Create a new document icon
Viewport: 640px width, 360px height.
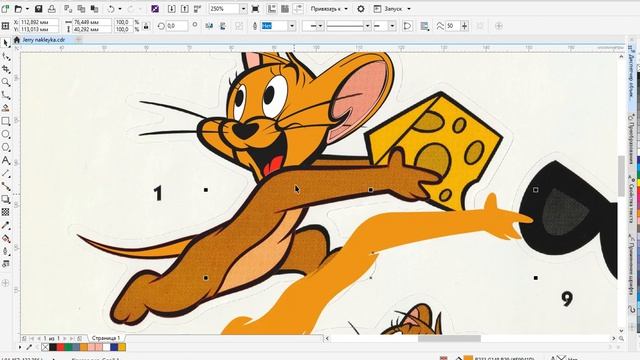pyautogui.click(x=5, y=9)
